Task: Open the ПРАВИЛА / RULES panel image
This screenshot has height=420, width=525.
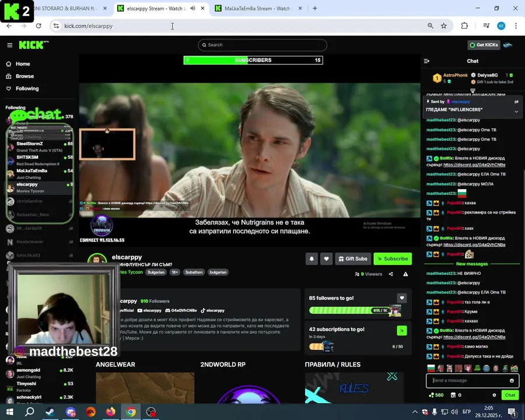Action: pos(355,387)
